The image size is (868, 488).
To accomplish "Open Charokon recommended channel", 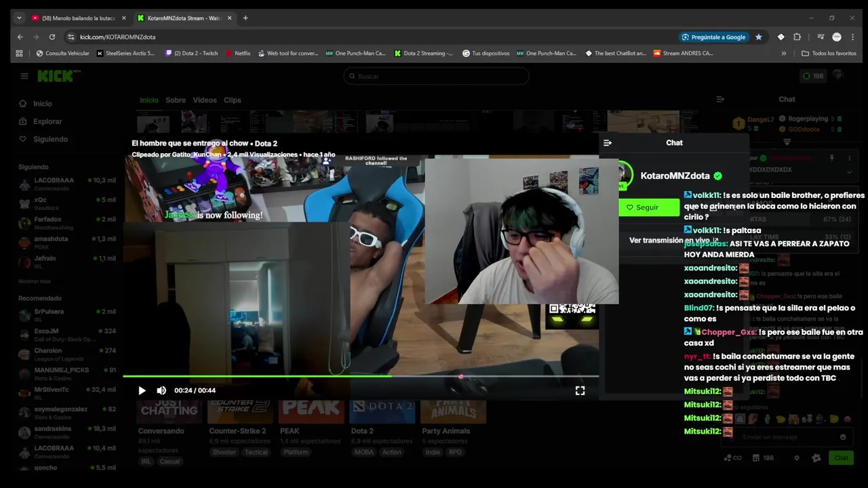I will [x=67, y=354].
